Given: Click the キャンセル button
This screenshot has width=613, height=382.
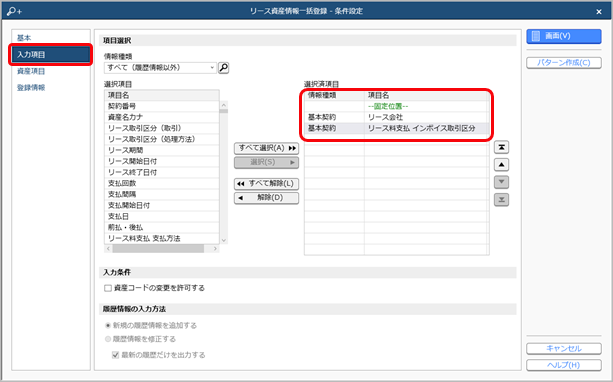Looking at the screenshot, I should pyautogui.click(x=564, y=348).
